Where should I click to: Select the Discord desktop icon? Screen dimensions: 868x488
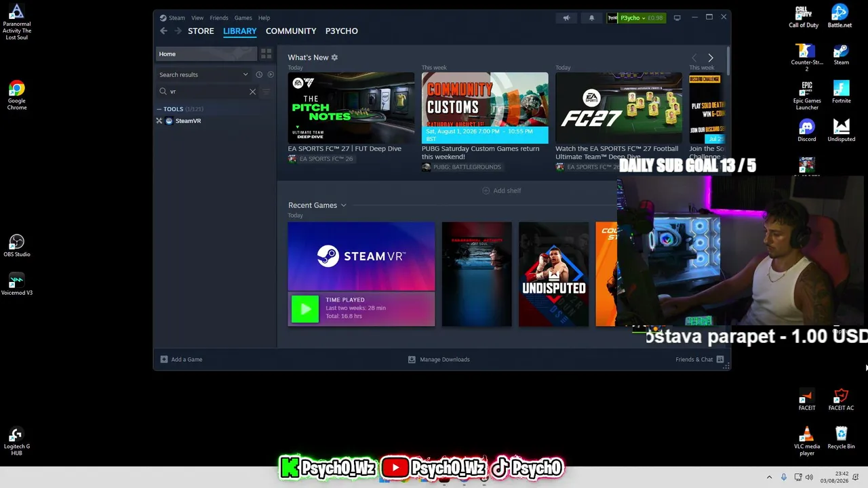click(x=807, y=131)
